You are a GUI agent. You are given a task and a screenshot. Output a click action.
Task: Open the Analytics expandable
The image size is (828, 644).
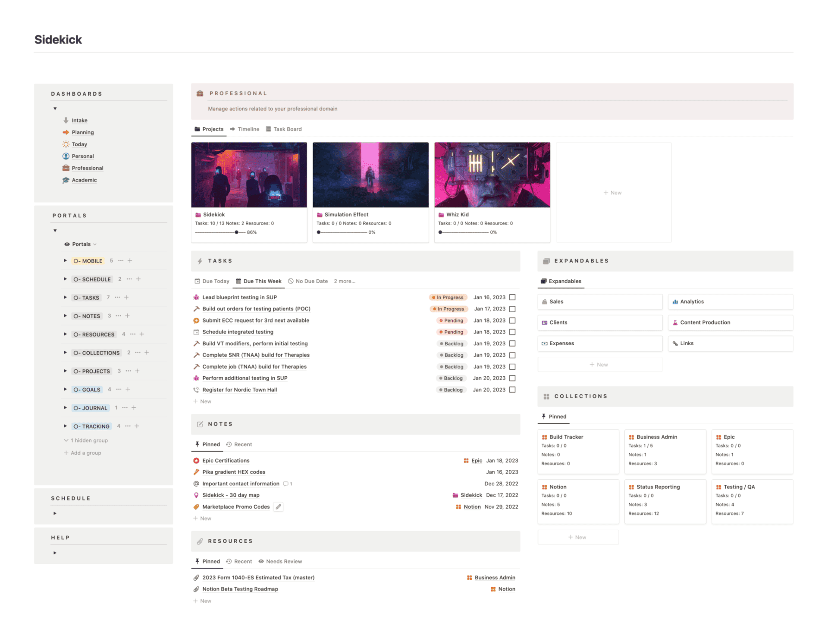pos(692,301)
